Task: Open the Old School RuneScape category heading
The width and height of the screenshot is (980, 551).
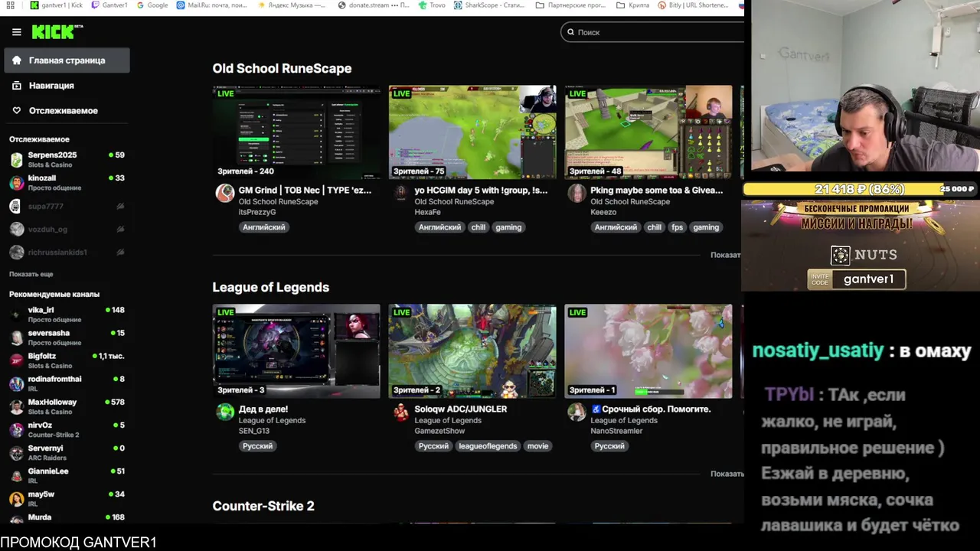Action: pyautogui.click(x=282, y=68)
